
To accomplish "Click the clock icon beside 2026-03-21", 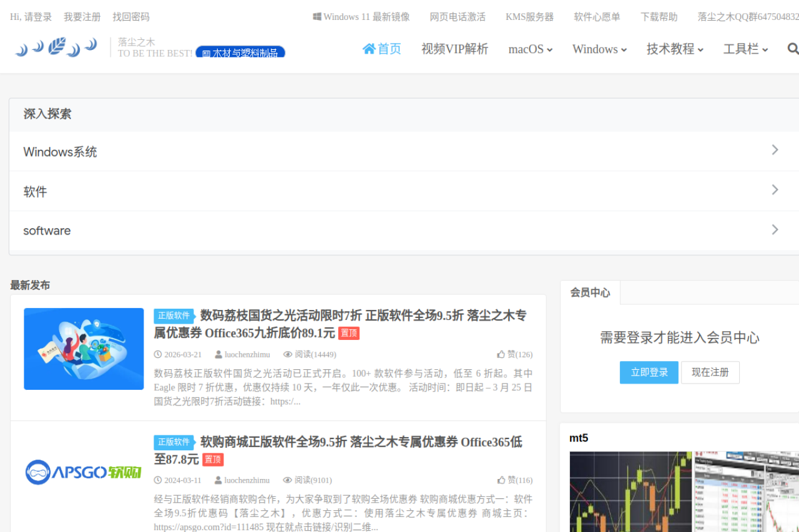I will [158, 354].
